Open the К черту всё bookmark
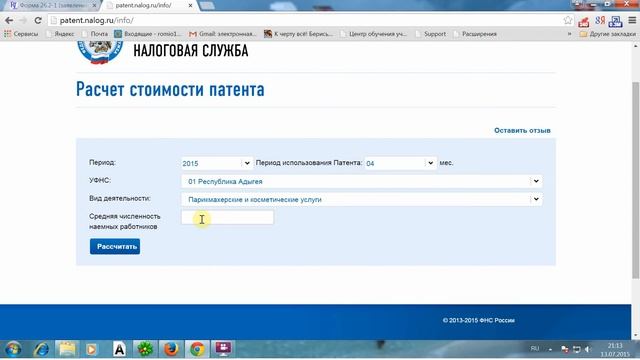Image resolution: width=640 pixels, height=360 pixels. [298, 34]
